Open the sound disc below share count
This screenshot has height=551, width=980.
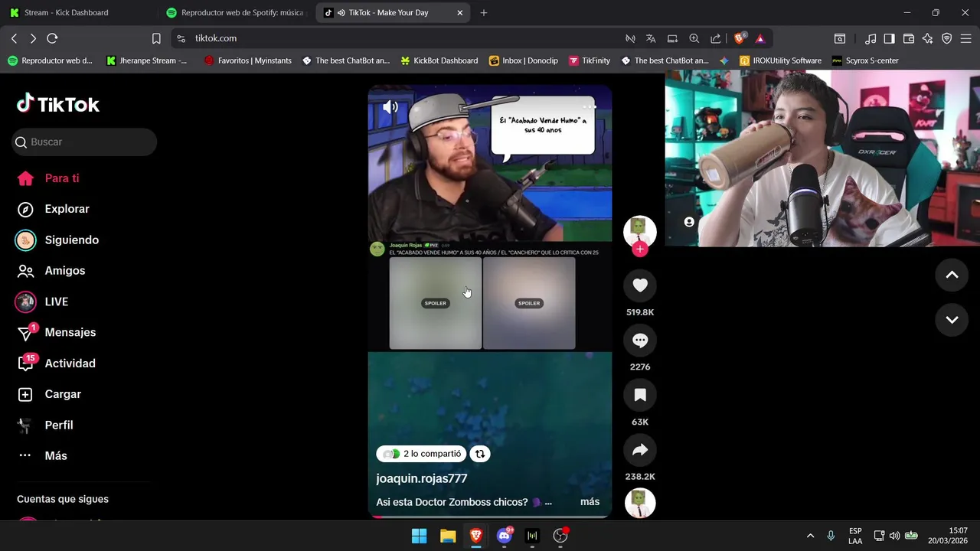[x=640, y=503]
